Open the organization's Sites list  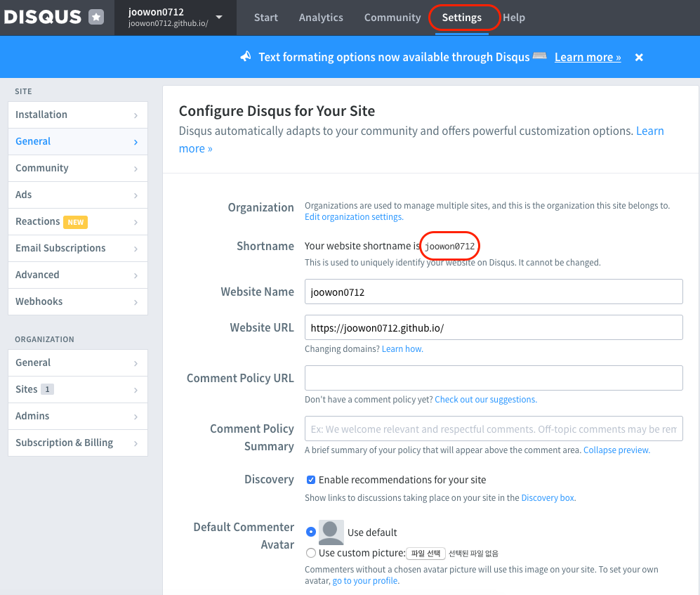pyautogui.click(x=78, y=389)
